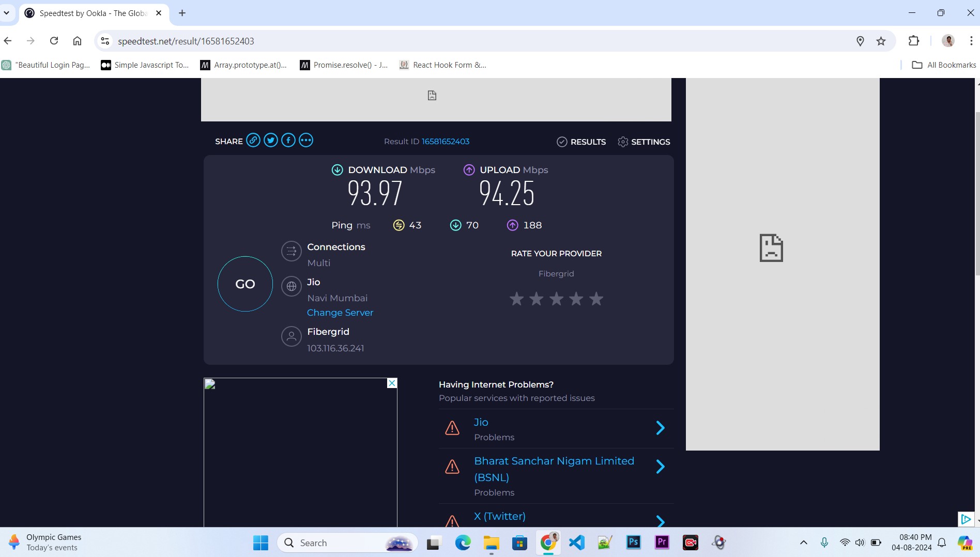The width and height of the screenshot is (980, 557).
Task: Click Result ID 16581652403 link
Action: [445, 142]
